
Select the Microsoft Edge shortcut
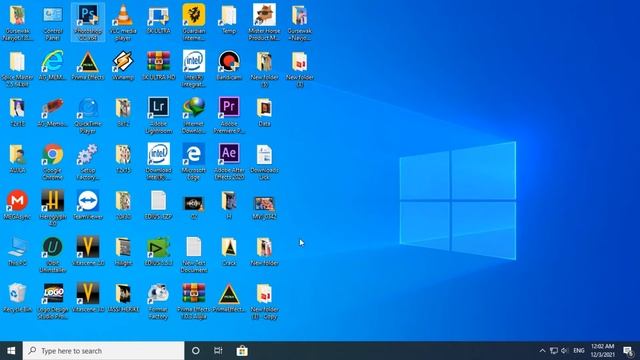coord(193,162)
